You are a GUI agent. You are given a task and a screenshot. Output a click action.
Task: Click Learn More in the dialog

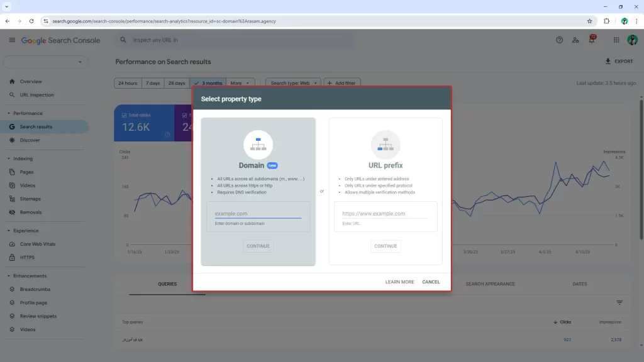coord(399,282)
